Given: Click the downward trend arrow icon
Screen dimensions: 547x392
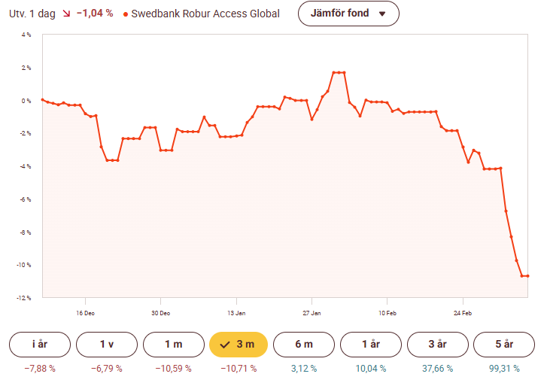Looking at the screenshot, I should coord(65,14).
